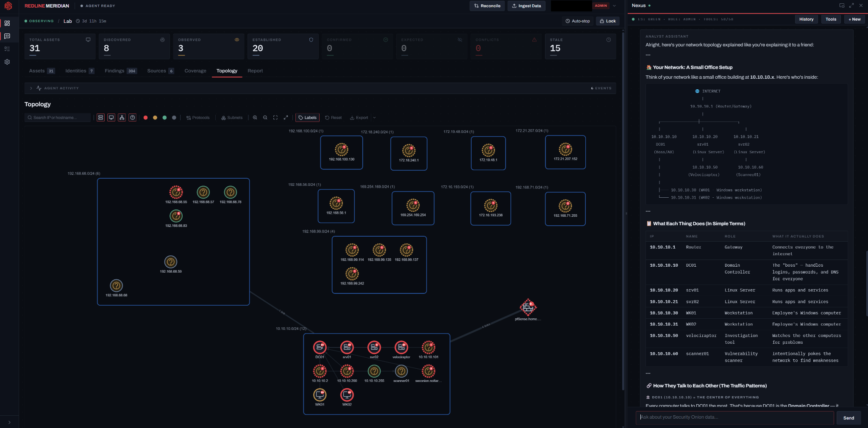Fit topology to screen
868x428 pixels.
(x=275, y=118)
